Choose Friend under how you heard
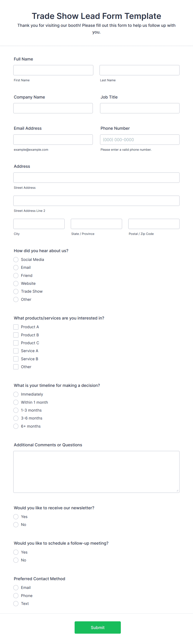Viewport: 193px width, 644px height. [16, 275]
